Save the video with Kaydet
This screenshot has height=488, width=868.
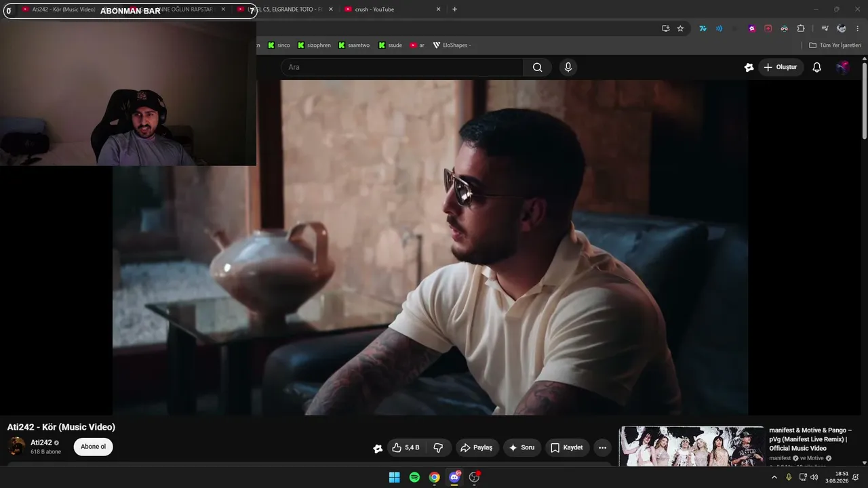[567, 447]
